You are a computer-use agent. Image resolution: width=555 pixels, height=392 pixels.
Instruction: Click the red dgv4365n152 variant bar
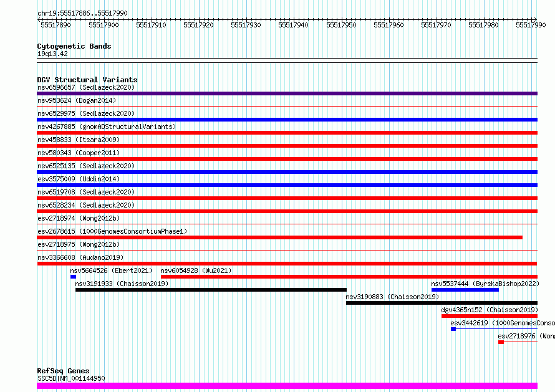pyautogui.click(x=490, y=316)
